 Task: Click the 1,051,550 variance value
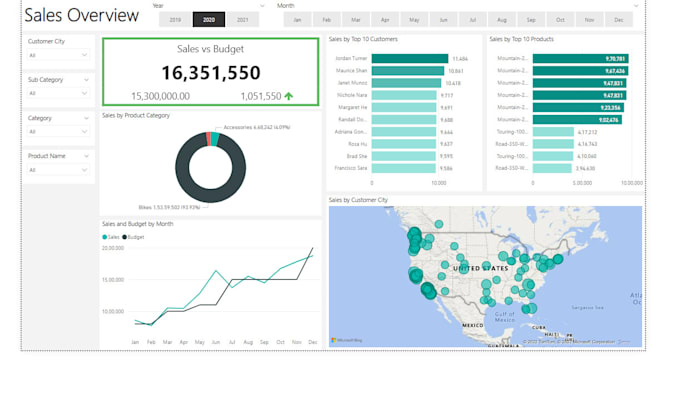261,96
